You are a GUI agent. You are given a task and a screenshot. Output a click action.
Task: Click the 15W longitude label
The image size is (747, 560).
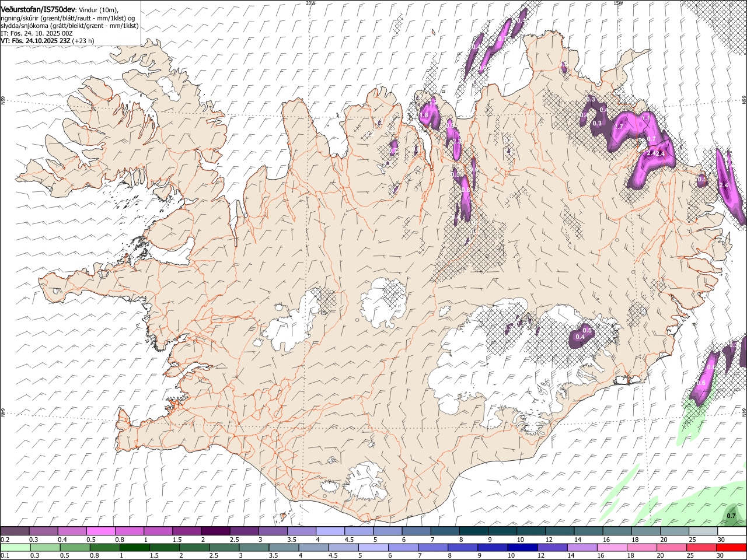[x=618, y=3]
